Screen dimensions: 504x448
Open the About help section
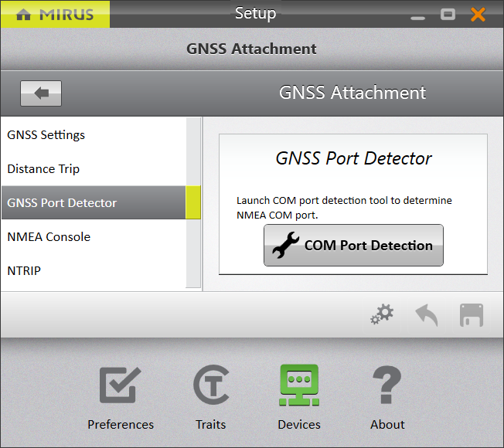coord(387,399)
